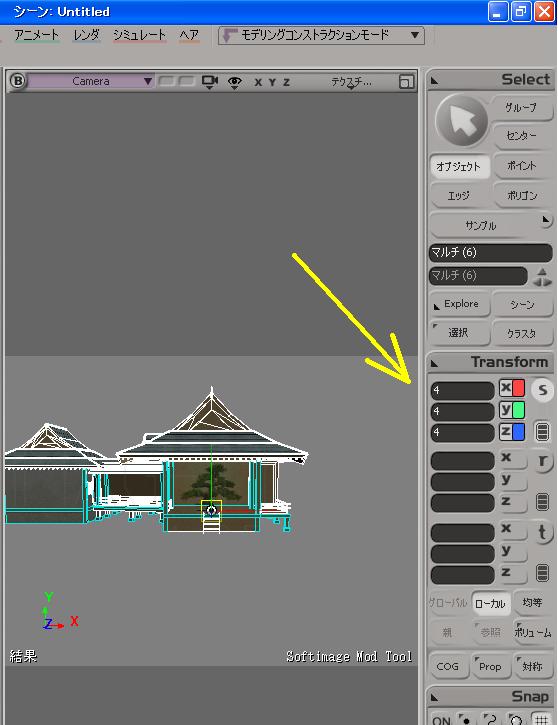Click the viewport letter B icon
Viewport: 558px width, 725px height.
[18, 81]
